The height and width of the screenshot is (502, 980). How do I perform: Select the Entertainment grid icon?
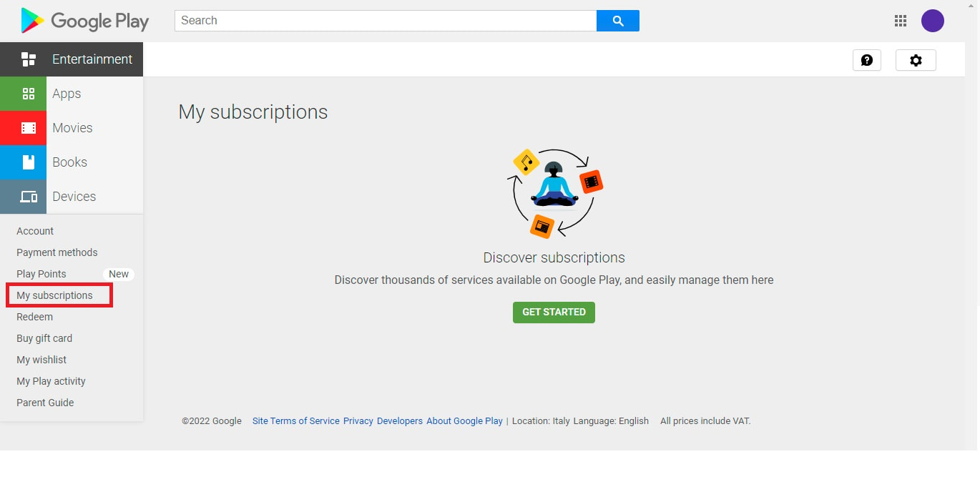(29, 59)
